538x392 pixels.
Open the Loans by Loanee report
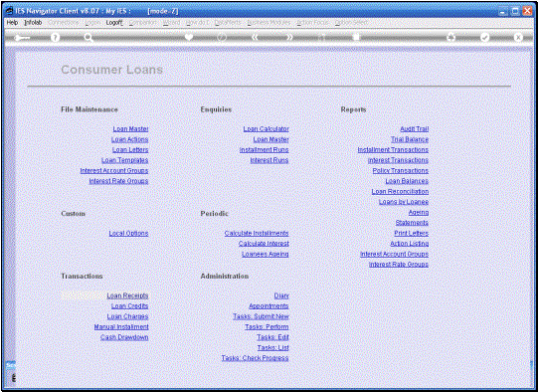coord(404,202)
